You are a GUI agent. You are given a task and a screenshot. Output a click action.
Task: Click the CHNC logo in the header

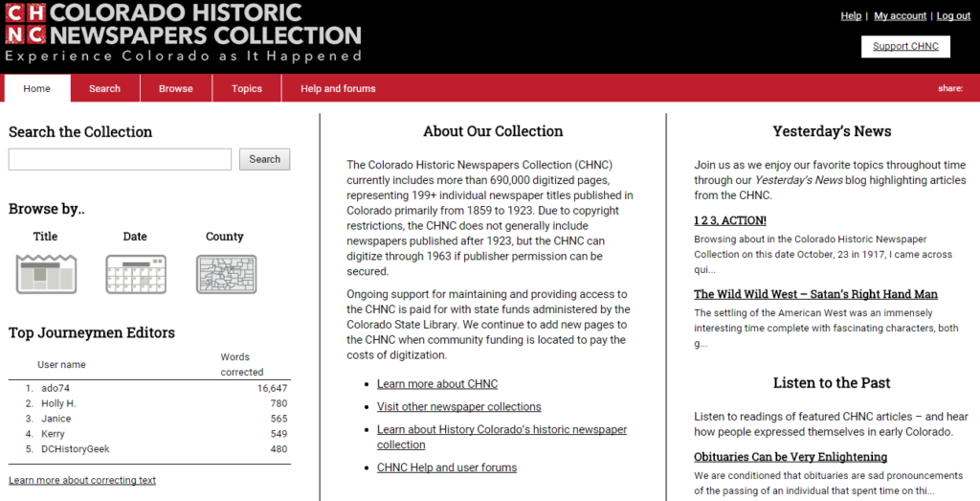pos(183,33)
